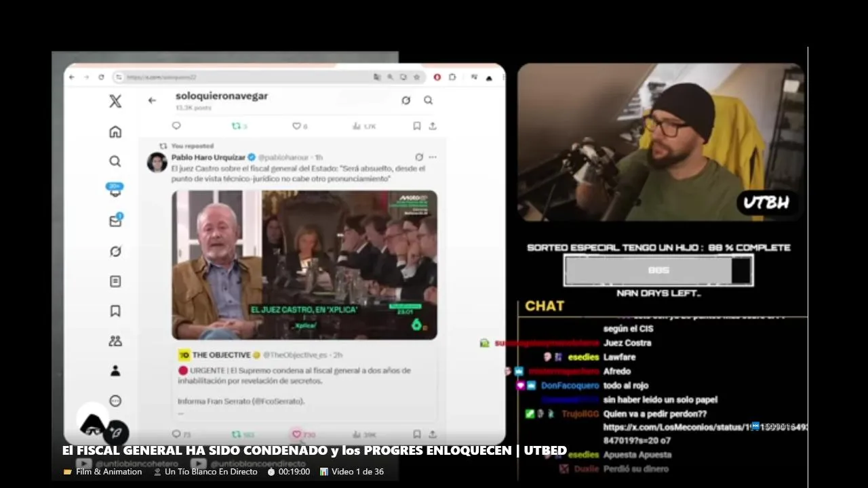Open Pablo Haro Urquizar's profile name
Viewport: 868px width, 488px height.
pyautogui.click(x=208, y=157)
